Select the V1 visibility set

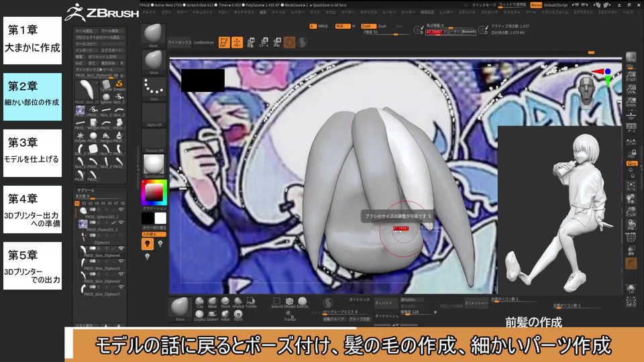click(x=77, y=203)
